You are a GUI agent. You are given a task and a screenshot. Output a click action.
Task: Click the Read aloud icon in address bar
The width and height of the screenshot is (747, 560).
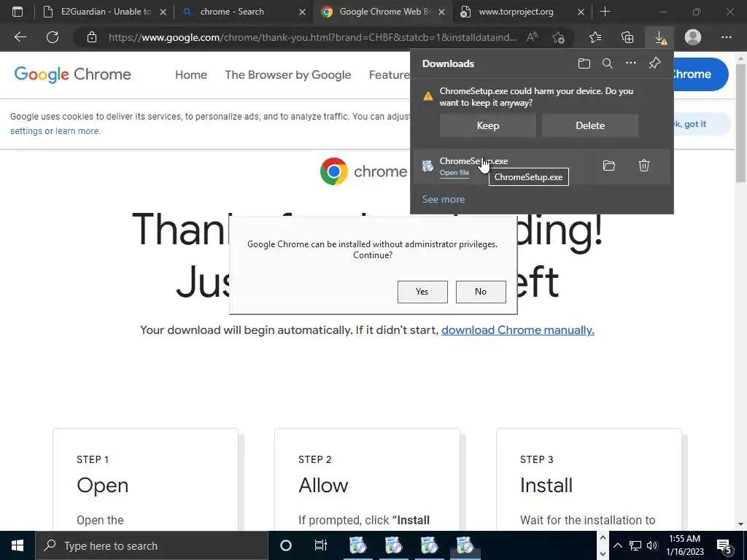tap(532, 37)
